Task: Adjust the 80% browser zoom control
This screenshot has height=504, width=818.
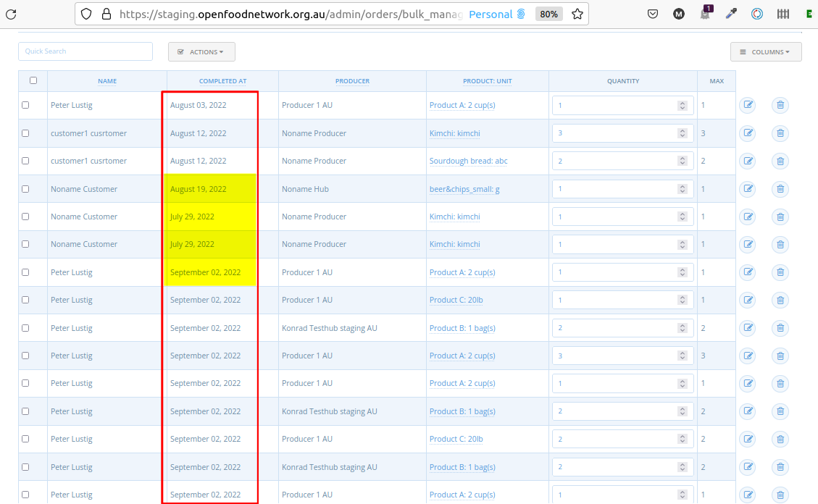Action: click(548, 13)
